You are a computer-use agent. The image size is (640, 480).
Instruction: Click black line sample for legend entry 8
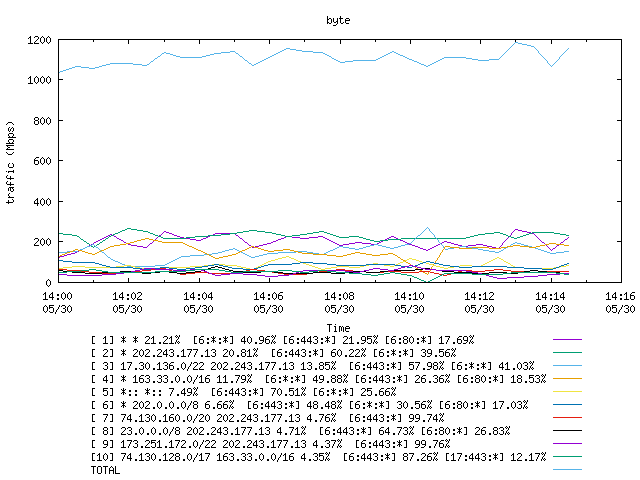click(567, 431)
